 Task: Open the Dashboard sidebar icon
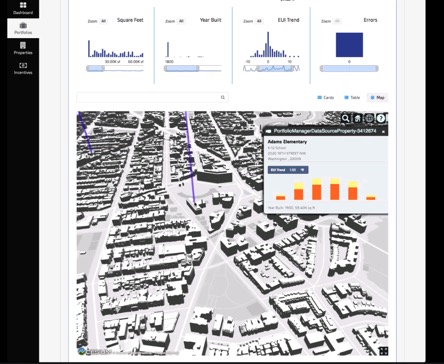tap(23, 9)
